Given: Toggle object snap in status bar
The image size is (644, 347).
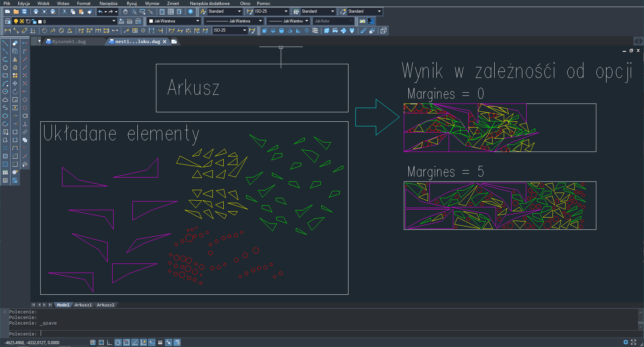Looking at the screenshot, I should (x=127, y=343).
